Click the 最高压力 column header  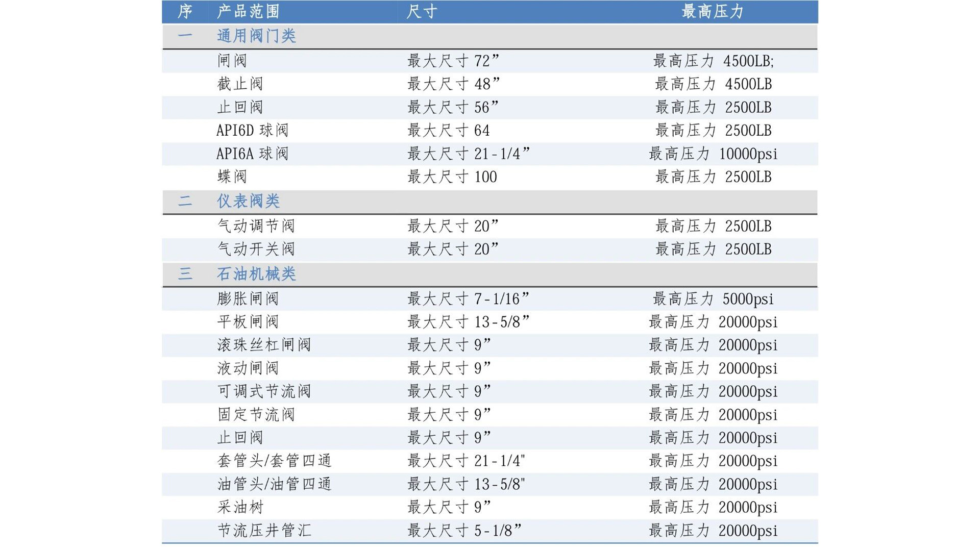[x=713, y=11]
